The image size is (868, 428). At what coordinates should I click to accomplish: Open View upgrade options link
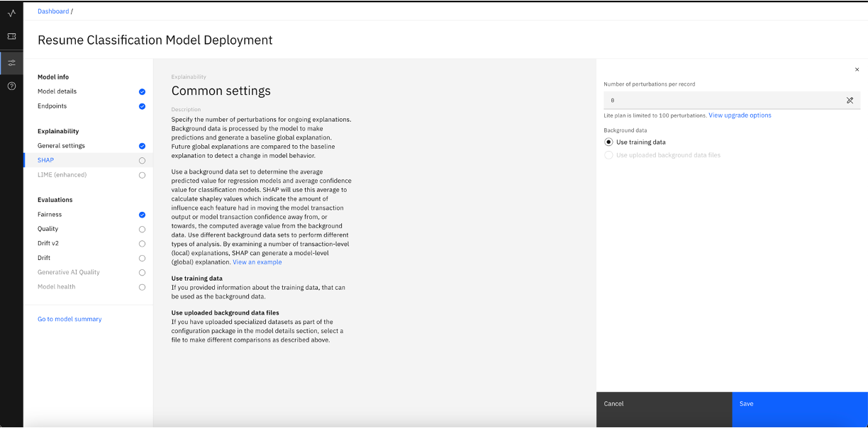click(x=740, y=116)
